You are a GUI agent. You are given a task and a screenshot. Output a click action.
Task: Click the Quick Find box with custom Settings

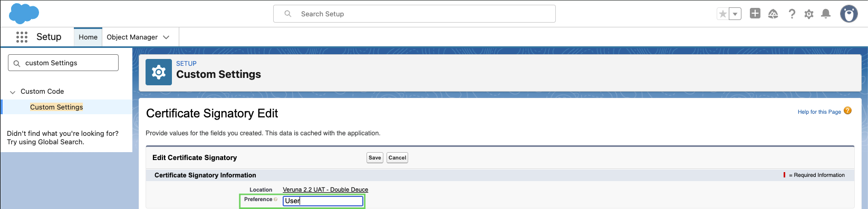click(x=63, y=63)
